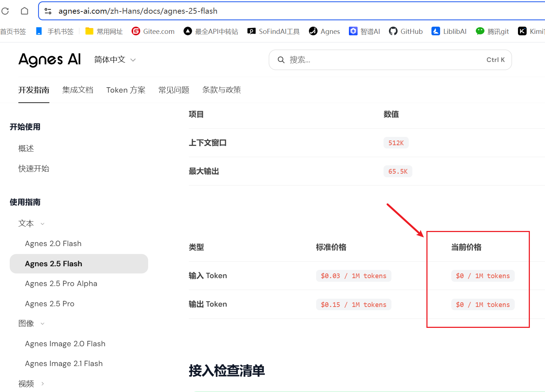Click the 512K context window value
The width and height of the screenshot is (545, 392).
pos(396,143)
